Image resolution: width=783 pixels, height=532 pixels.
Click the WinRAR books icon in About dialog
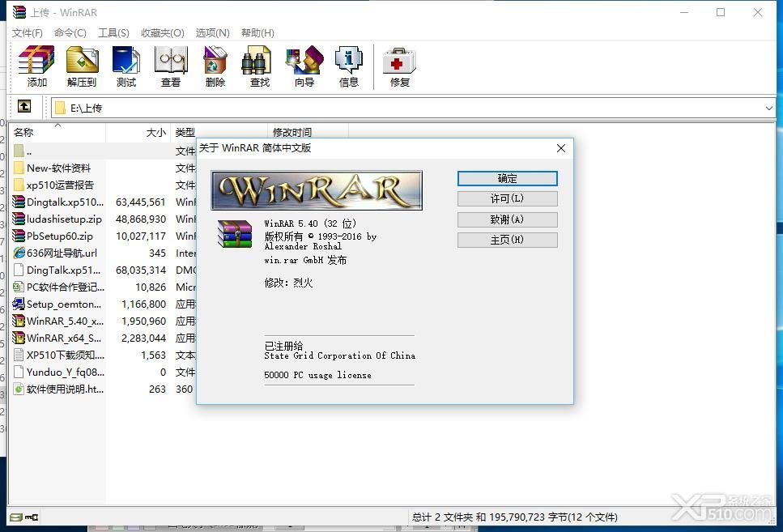point(235,234)
